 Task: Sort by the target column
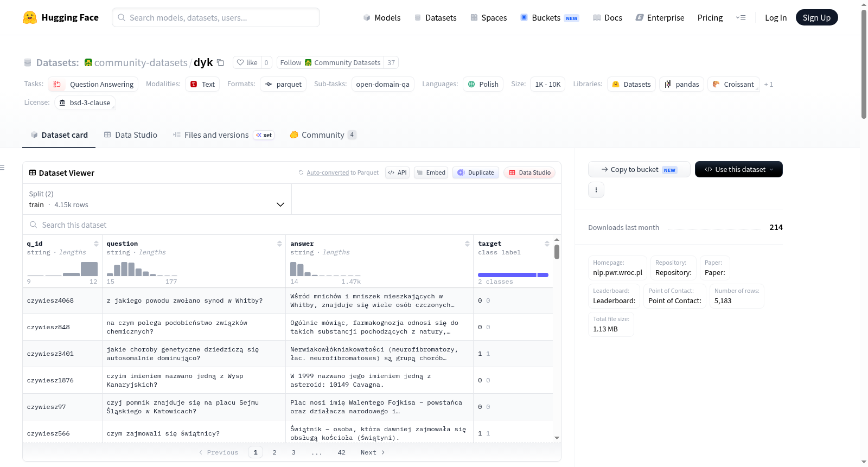pos(547,244)
